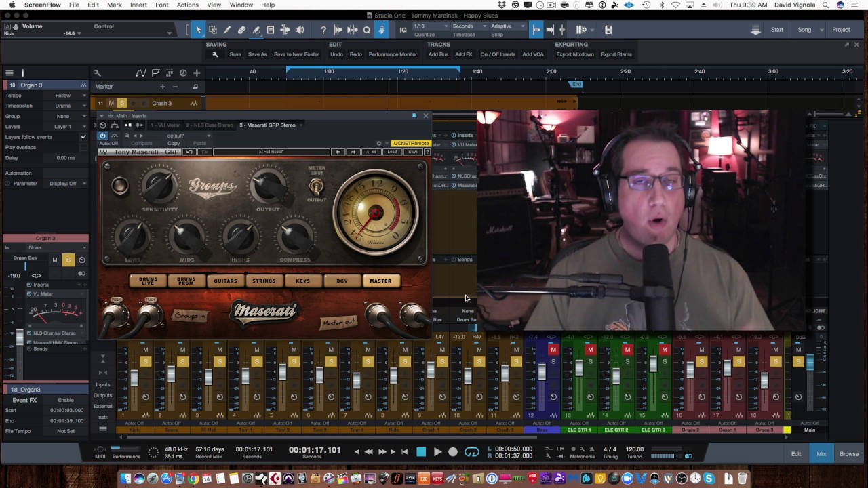Click the Performance Monitor button
Image resolution: width=868 pixels, height=488 pixels.
pyautogui.click(x=393, y=54)
